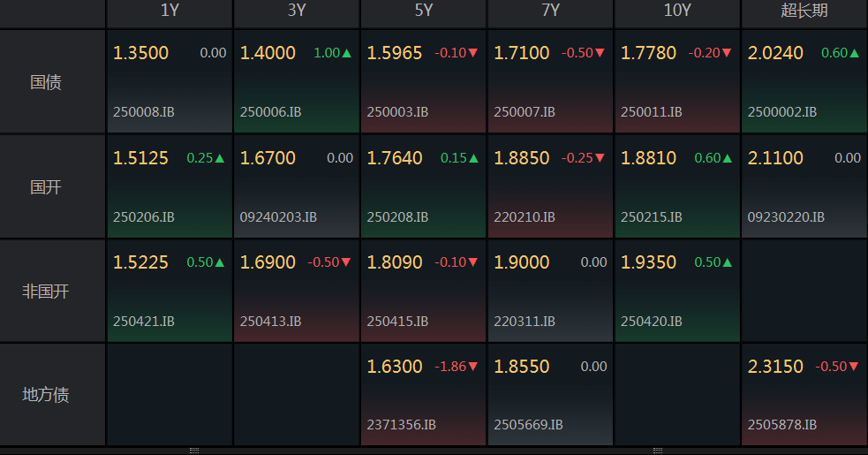Screen dimensions: 868x455
Task: Click the red arrow next to -1.86
Action: click(x=472, y=367)
